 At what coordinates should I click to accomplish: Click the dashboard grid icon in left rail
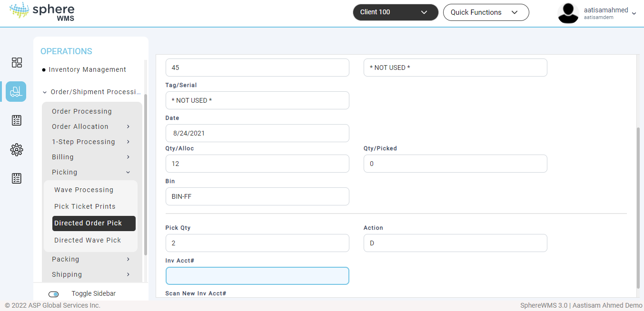click(x=17, y=62)
